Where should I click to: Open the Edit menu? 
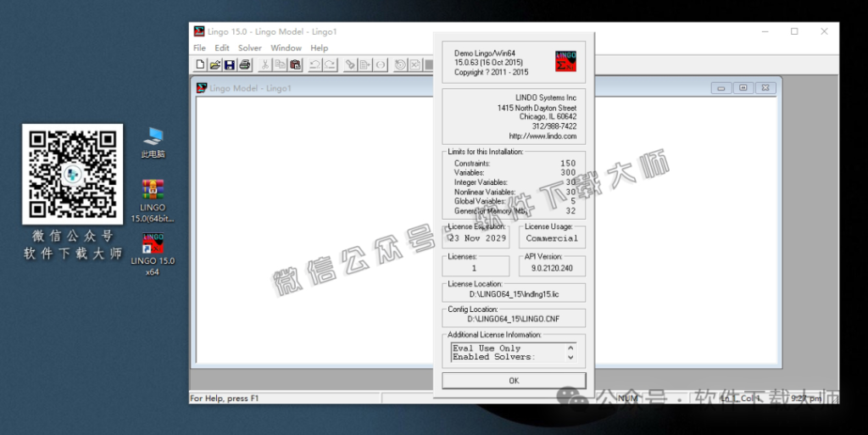coord(222,48)
